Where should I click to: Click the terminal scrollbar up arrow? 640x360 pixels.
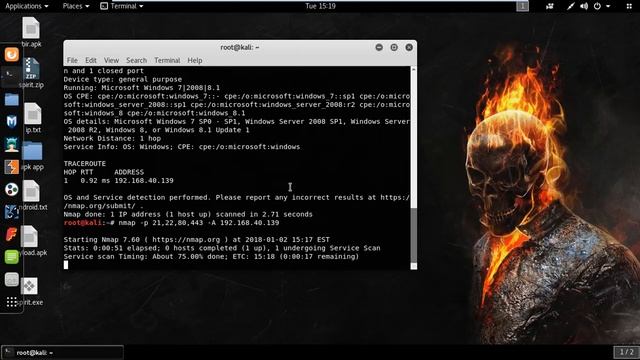coord(413,70)
